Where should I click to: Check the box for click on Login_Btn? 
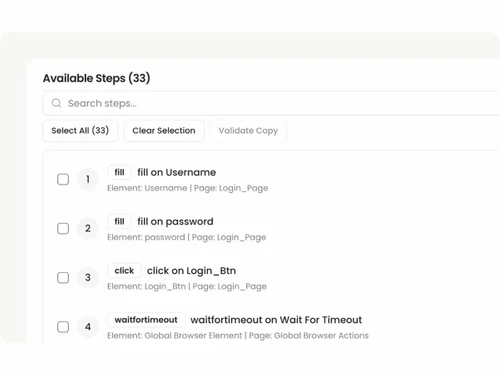pos(63,277)
